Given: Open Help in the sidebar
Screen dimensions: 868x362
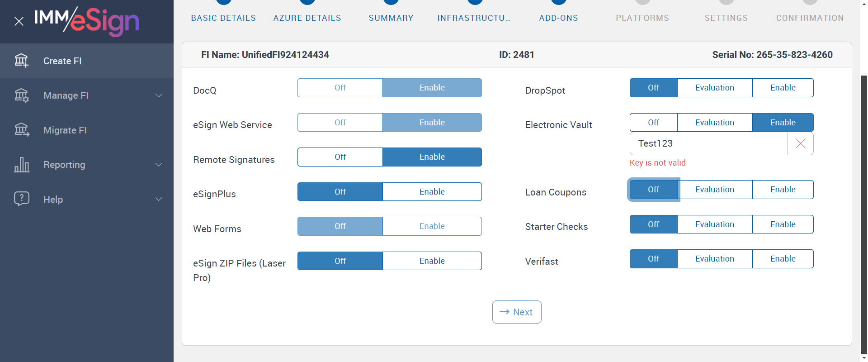Looking at the screenshot, I should 87,199.
